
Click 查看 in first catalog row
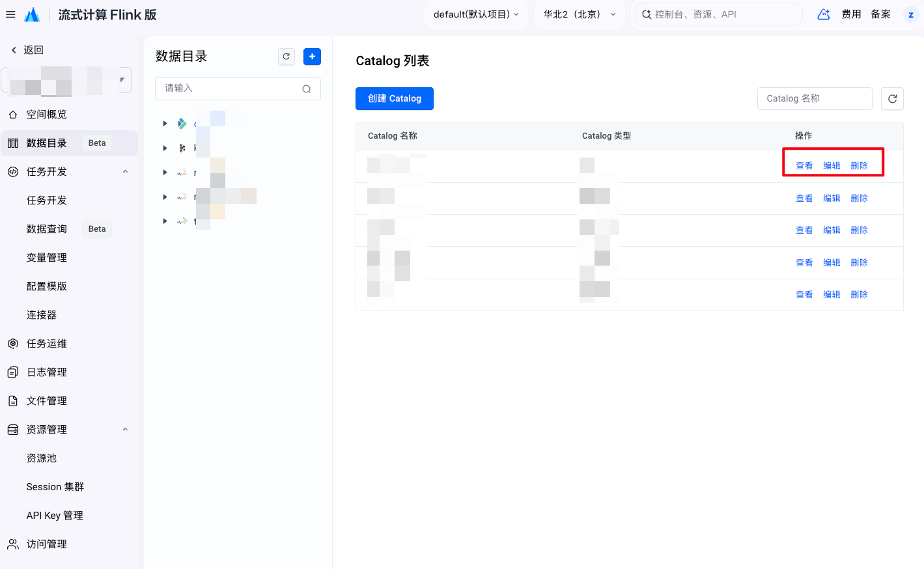pyautogui.click(x=804, y=166)
